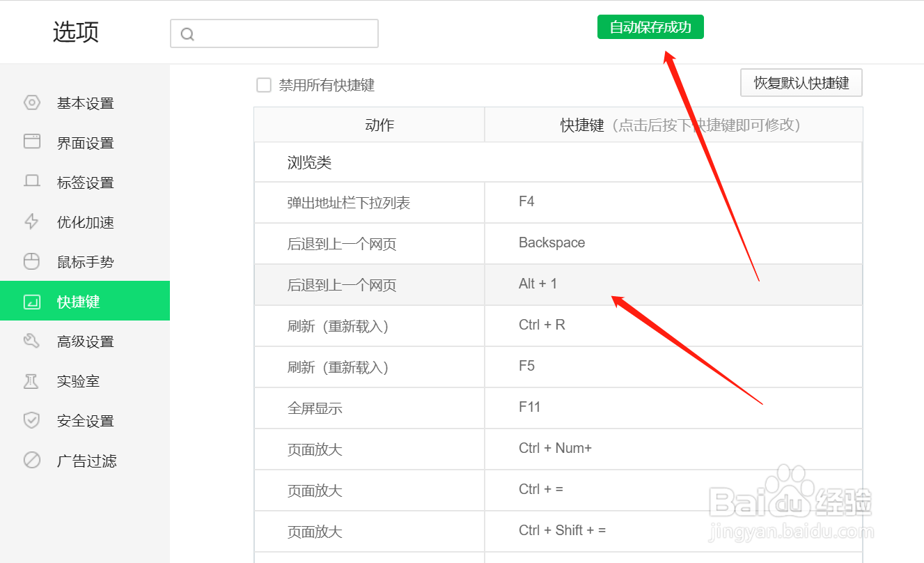Click the 自动保存成功 notification
The image size is (924, 563).
pos(650,27)
